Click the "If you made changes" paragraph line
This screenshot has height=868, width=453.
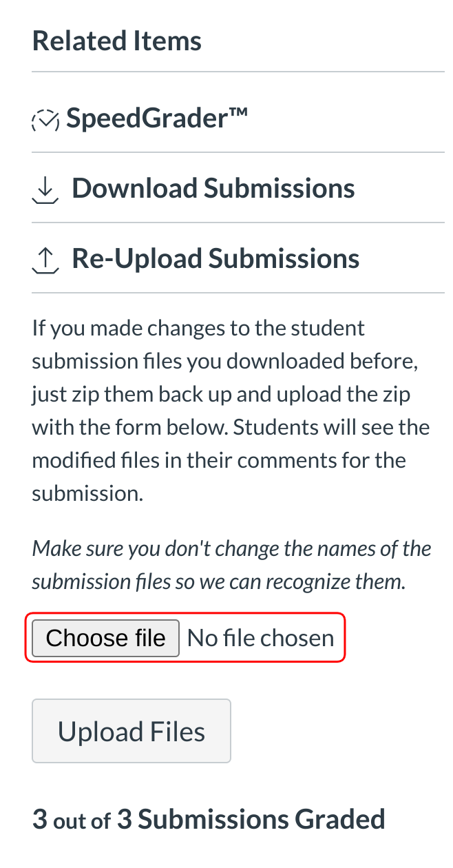[198, 328]
